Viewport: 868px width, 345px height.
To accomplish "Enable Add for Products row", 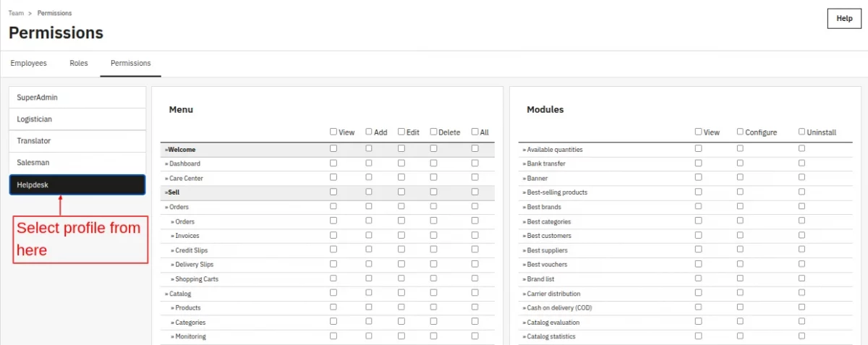I will tap(369, 307).
